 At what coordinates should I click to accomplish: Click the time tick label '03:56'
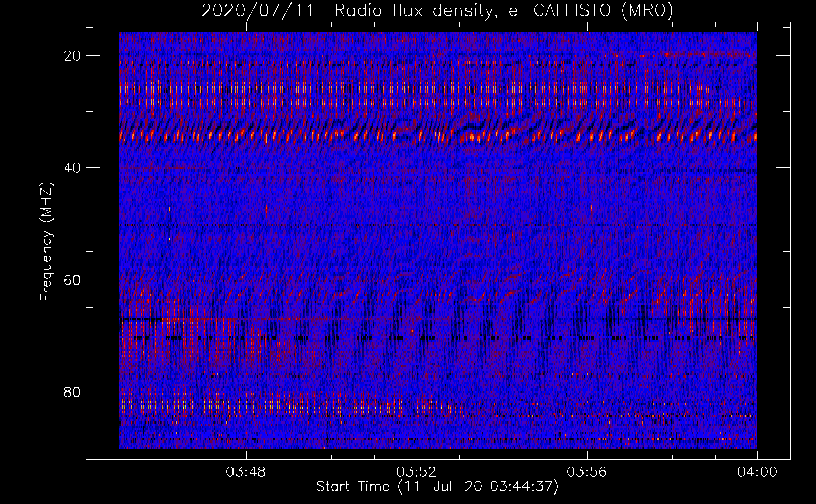(587, 472)
